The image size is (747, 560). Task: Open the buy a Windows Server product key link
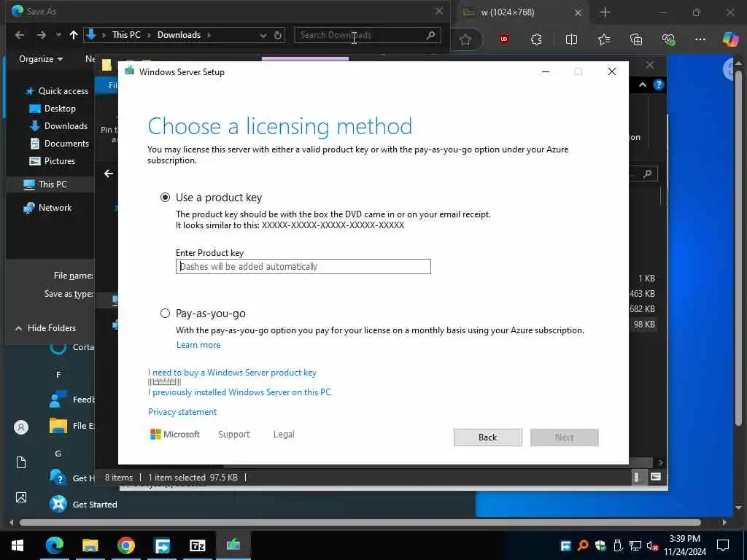point(232,373)
